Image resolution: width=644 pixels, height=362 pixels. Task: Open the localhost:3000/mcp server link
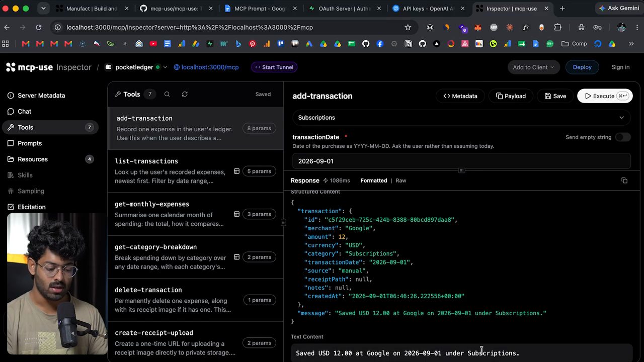(206, 67)
